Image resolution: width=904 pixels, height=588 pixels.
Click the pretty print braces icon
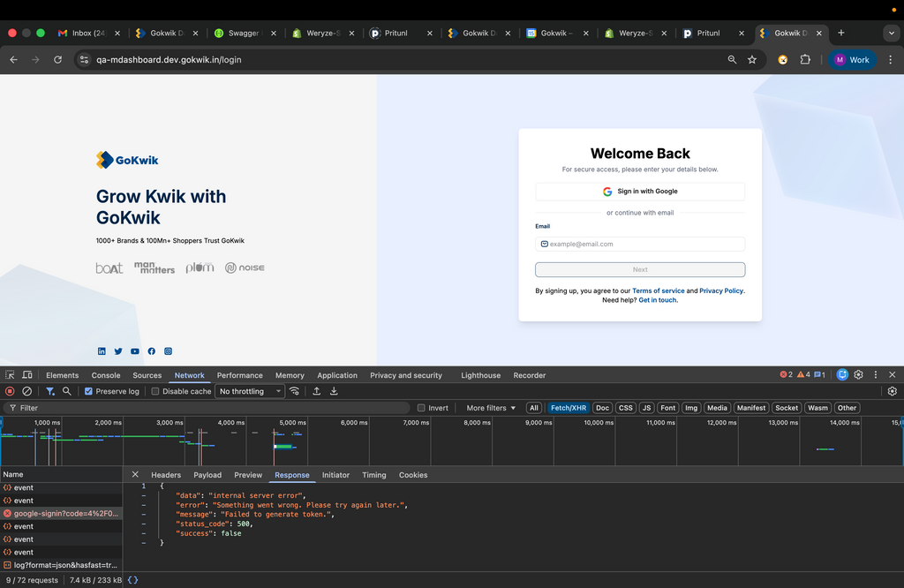coord(132,580)
